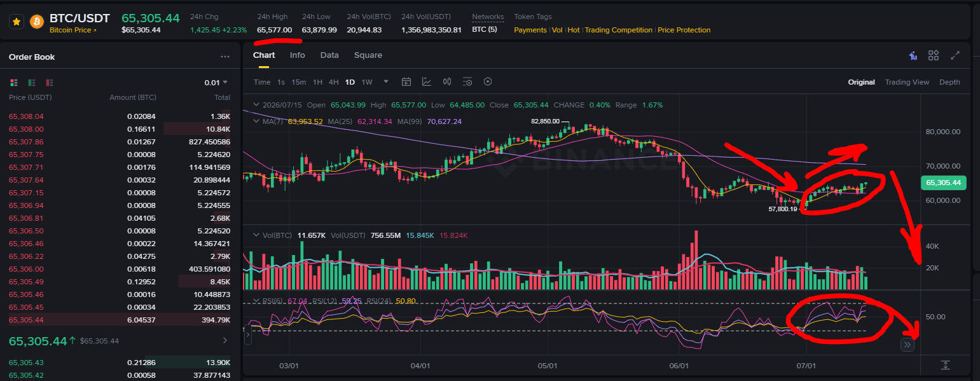Screen dimensions: 980x381
Task: Switch to the Depth chart view
Action: 949,82
